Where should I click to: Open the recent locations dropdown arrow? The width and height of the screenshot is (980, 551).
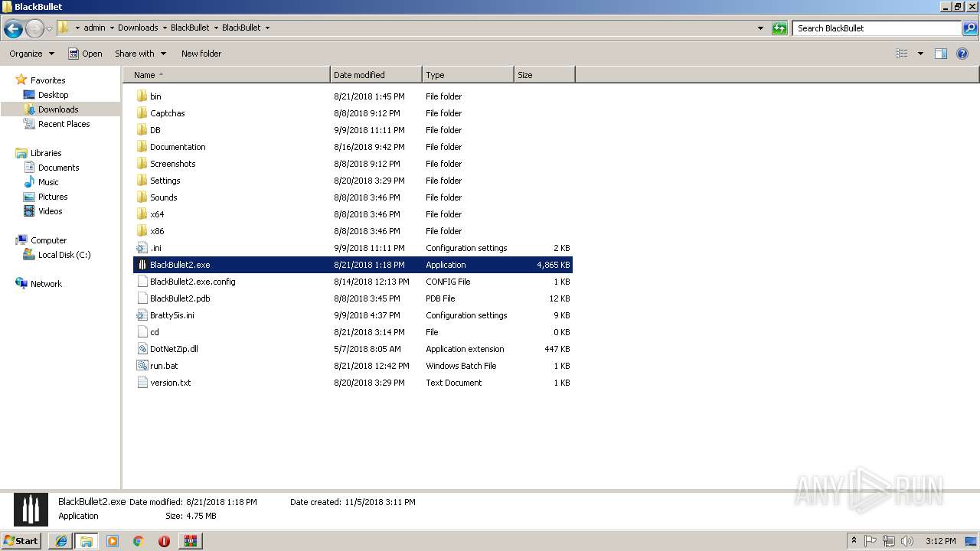[49, 29]
